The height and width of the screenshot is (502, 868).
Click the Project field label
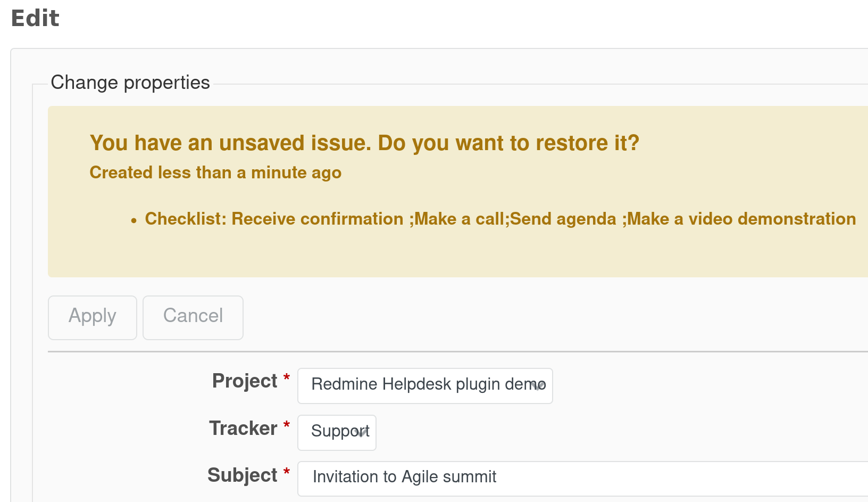244,381
